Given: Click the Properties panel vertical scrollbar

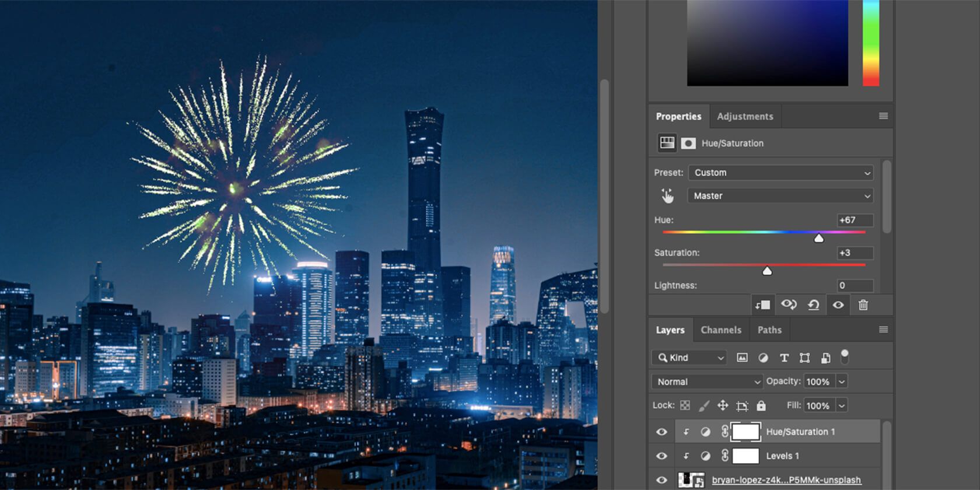Looking at the screenshot, I should [887, 197].
